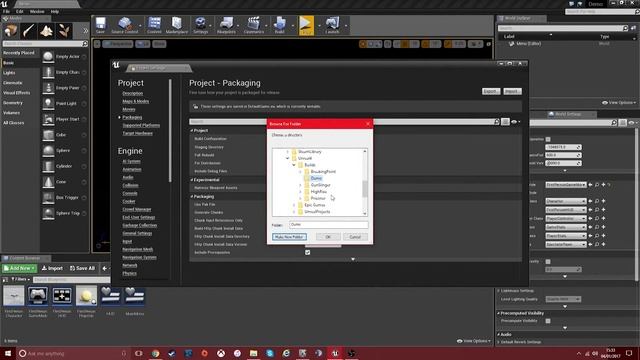
Task: Toggle the Include Prerequisites checkbox
Action: click(x=308, y=253)
